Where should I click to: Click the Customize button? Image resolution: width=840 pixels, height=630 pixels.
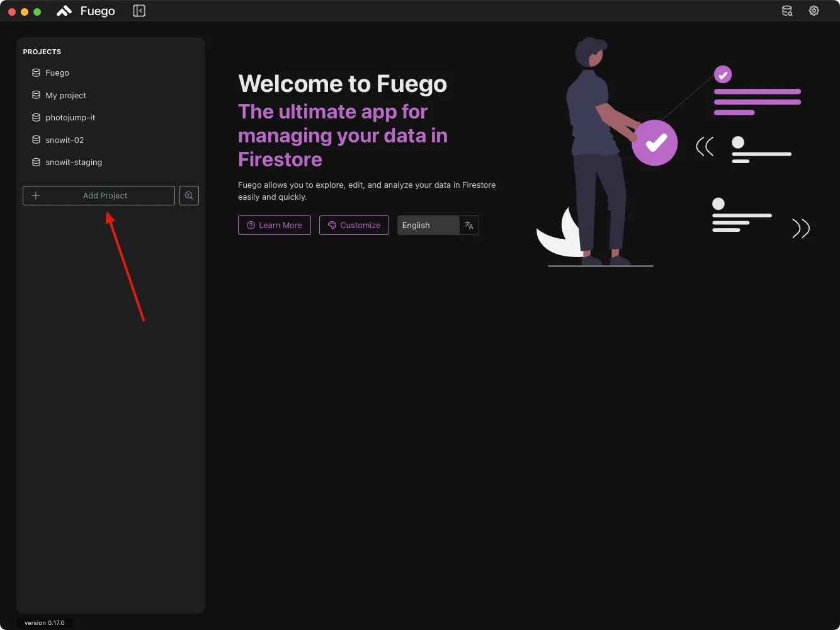pyautogui.click(x=354, y=225)
